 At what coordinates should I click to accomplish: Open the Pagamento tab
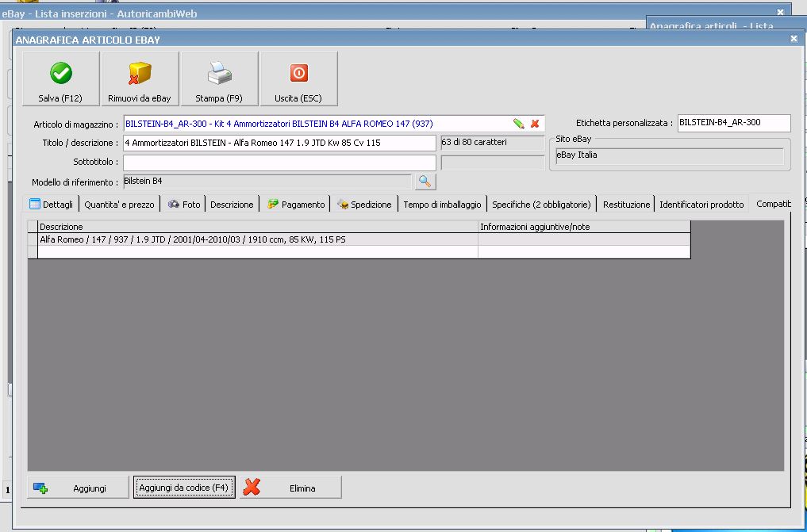coord(296,204)
